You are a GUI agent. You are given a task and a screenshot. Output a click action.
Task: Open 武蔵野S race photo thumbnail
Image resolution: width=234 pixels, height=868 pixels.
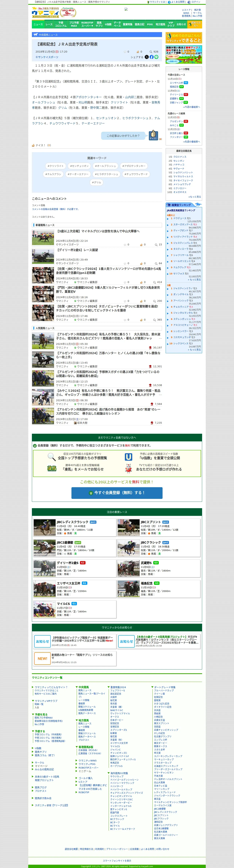pyautogui.click(x=128, y=568)
